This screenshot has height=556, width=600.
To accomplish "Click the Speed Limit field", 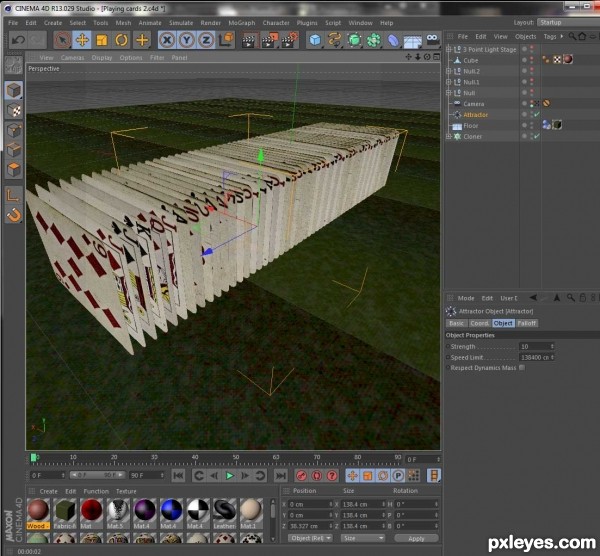I will pyautogui.click(x=536, y=357).
